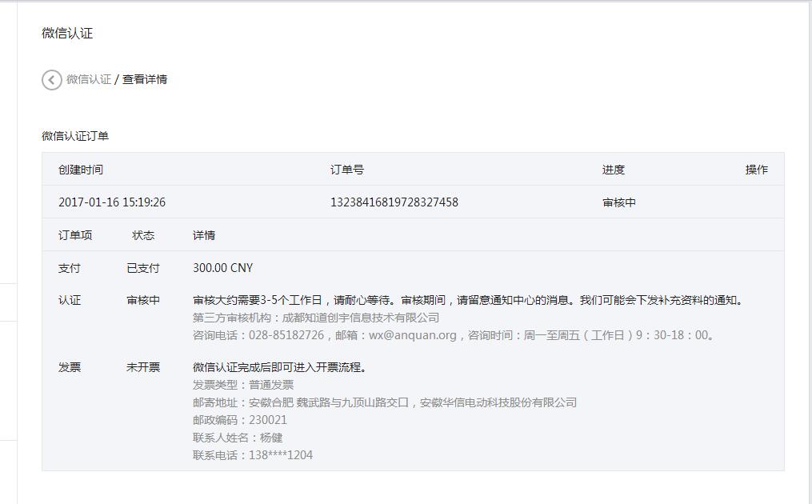Viewport: 812px width, 504px height.
Task: Click the 微信认证订单 section heading
Action: pyautogui.click(x=75, y=136)
